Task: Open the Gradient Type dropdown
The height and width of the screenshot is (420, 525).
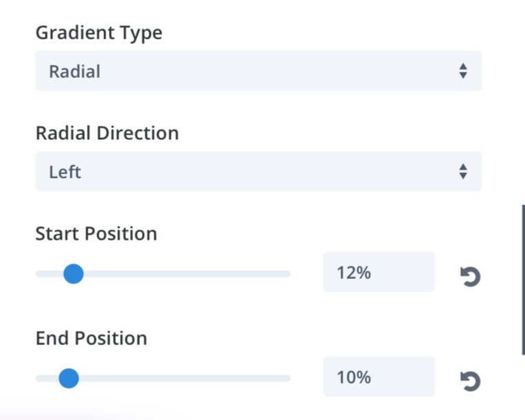Action: (258, 71)
